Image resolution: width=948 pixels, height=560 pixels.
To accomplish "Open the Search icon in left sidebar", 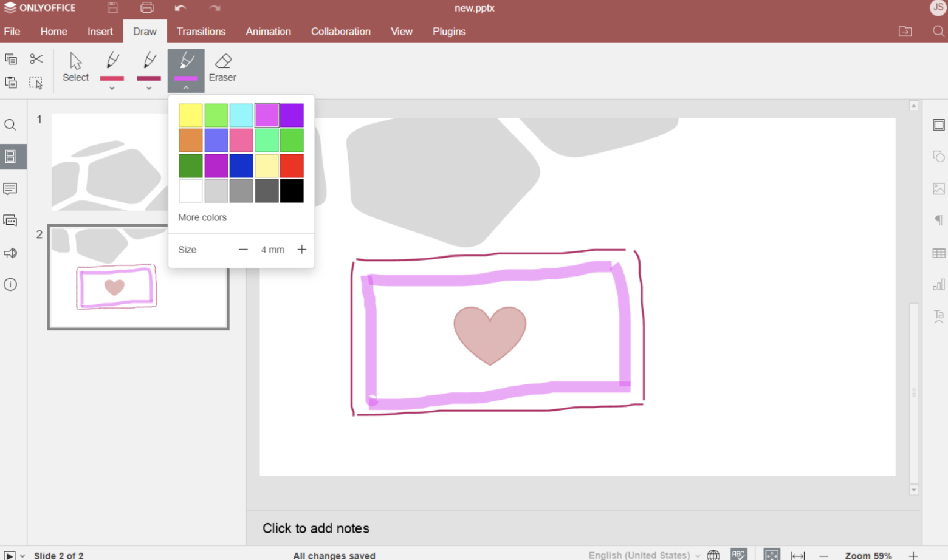I will (x=10, y=125).
